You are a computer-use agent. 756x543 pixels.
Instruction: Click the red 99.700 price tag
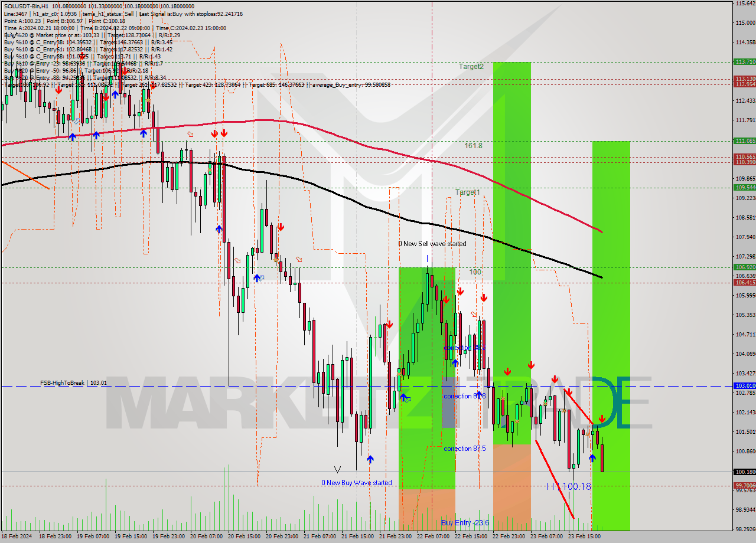pyautogui.click(x=744, y=485)
